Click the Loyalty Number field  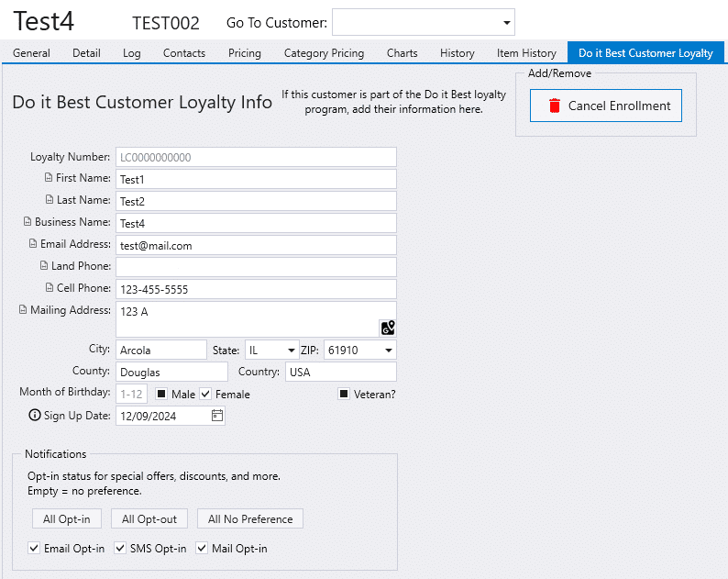tap(257, 157)
